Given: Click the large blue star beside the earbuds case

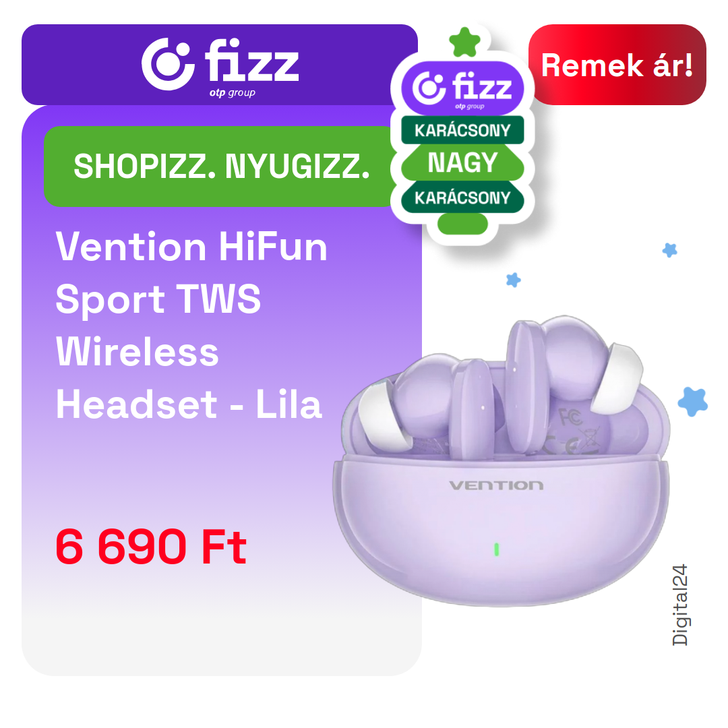Looking at the screenshot, I should (693, 402).
